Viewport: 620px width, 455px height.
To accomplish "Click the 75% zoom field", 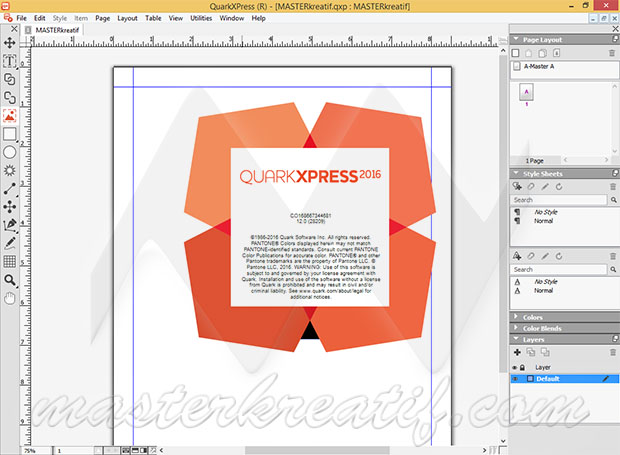I will pyautogui.click(x=36, y=451).
